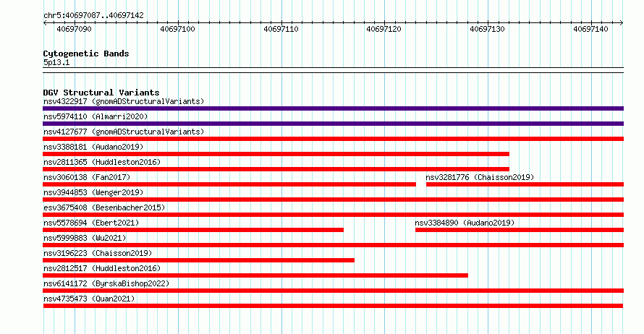The height and width of the screenshot is (334, 644).
Task: Select the red bar under nsv3196223
Action: [x=198, y=260]
